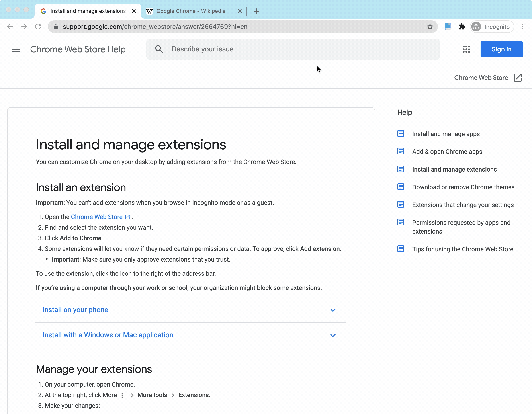This screenshot has height=414, width=532.
Task: Click the Chrome Web Store Help hamburger menu
Action: pos(16,49)
